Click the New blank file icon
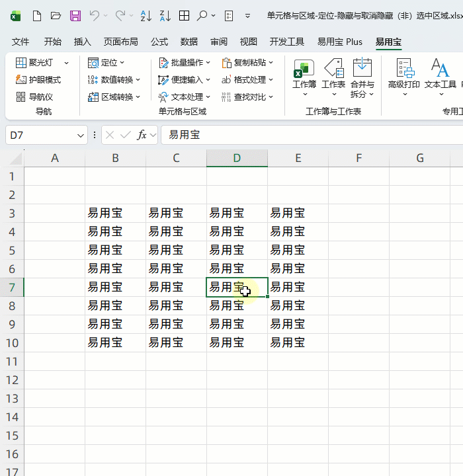This screenshot has width=463, height=476. pyautogui.click(x=37, y=15)
